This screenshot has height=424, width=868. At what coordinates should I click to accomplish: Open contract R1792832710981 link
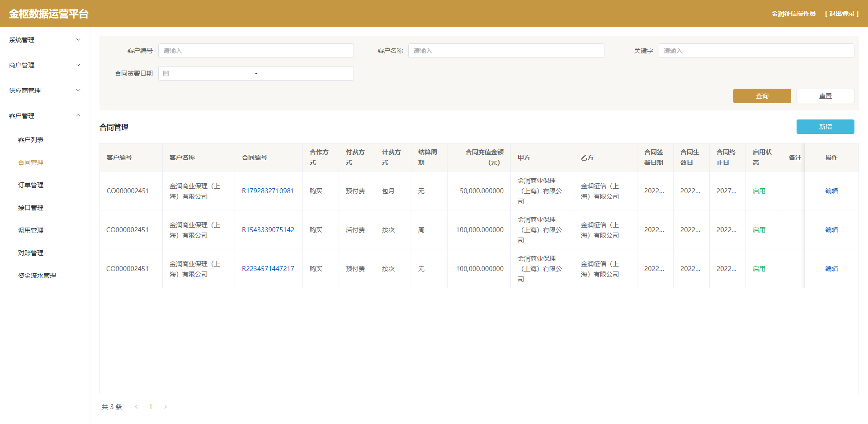tap(268, 191)
